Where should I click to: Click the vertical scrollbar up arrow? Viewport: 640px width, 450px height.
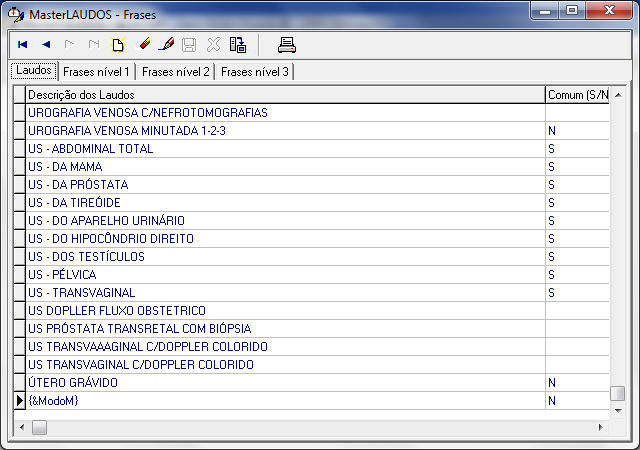pos(618,95)
